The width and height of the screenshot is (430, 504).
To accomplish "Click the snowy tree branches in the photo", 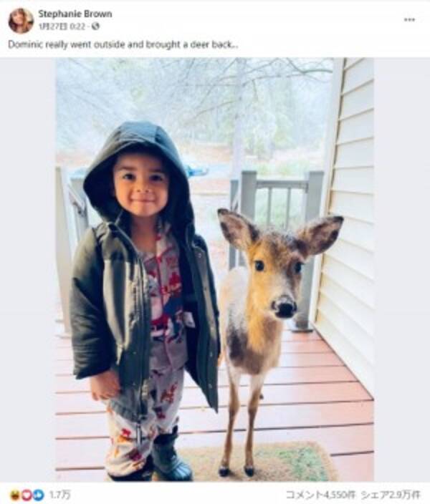I will click(193, 97).
